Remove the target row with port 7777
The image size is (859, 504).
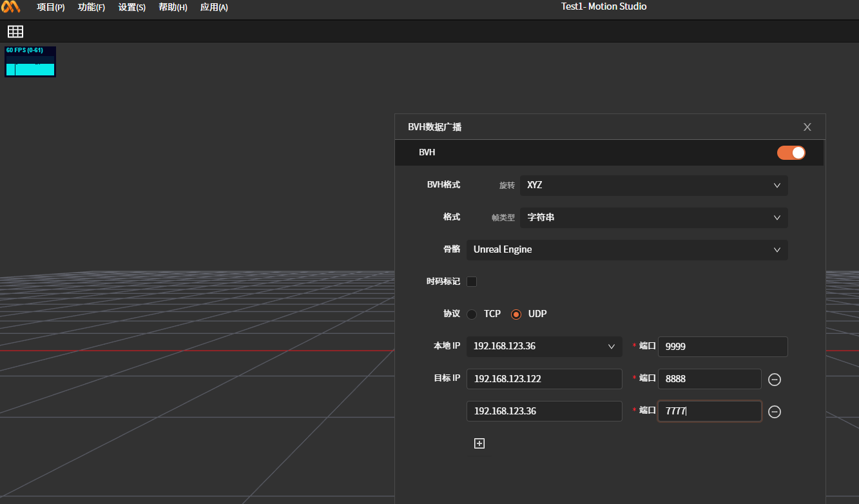(x=775, y=412)
